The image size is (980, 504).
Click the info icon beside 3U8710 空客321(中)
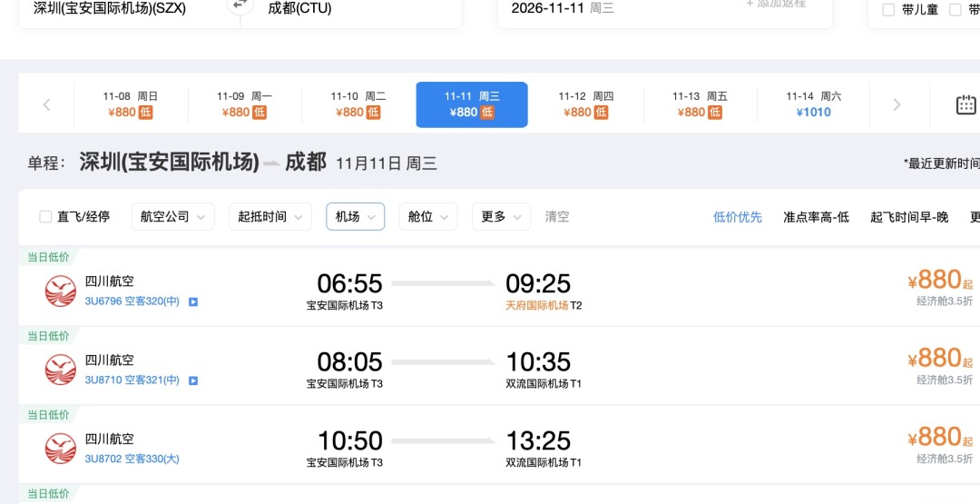pos(193,380)
